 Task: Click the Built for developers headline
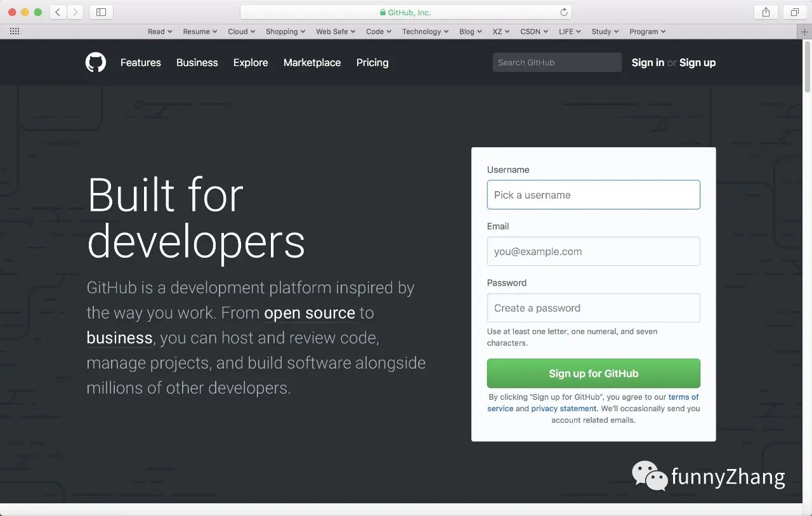[197, 218]
